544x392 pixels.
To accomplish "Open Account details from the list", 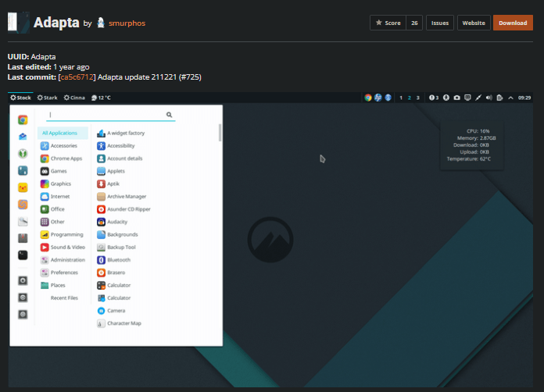I will [x=120, y=159].
